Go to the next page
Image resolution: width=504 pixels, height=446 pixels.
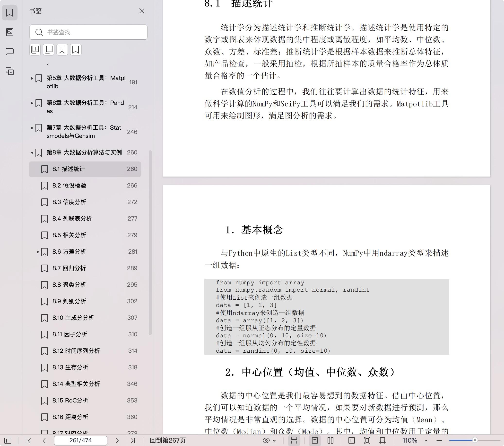(117, 441)
